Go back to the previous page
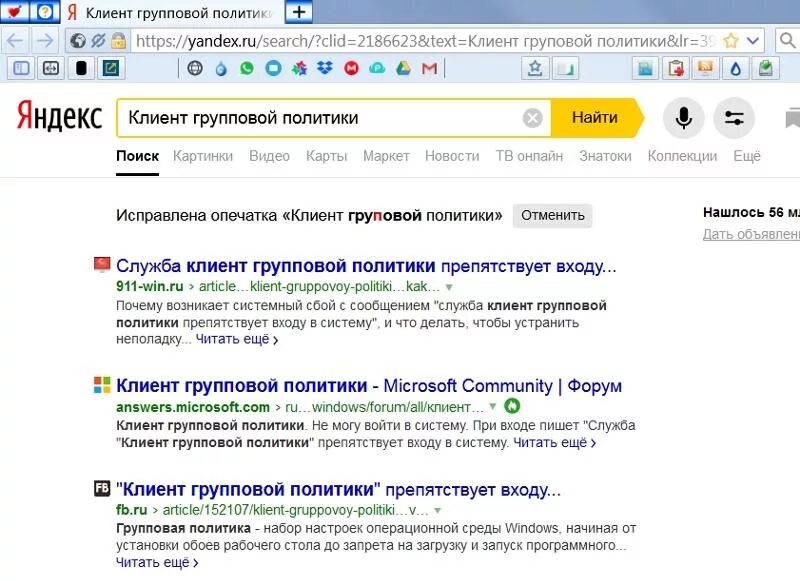Viewport: 800px width, 581px height. pyautogui.click(x=15, y=40)
